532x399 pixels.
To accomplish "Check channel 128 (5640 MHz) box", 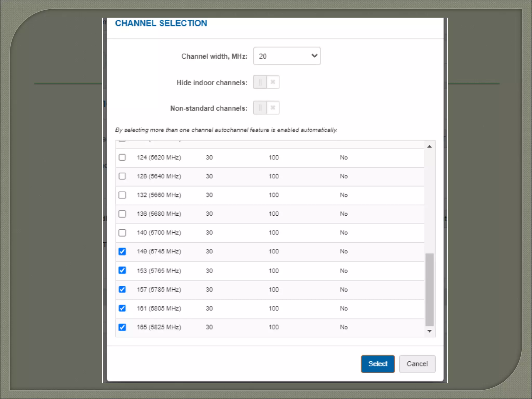I will pyautogui.click(x=122, y=176).
